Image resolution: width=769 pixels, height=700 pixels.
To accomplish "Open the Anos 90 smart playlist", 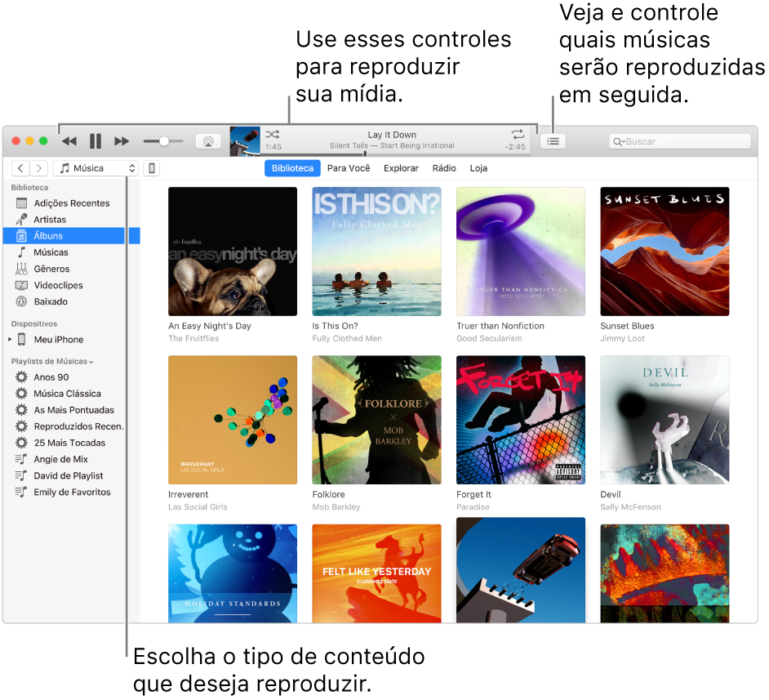I will [72, 377].
